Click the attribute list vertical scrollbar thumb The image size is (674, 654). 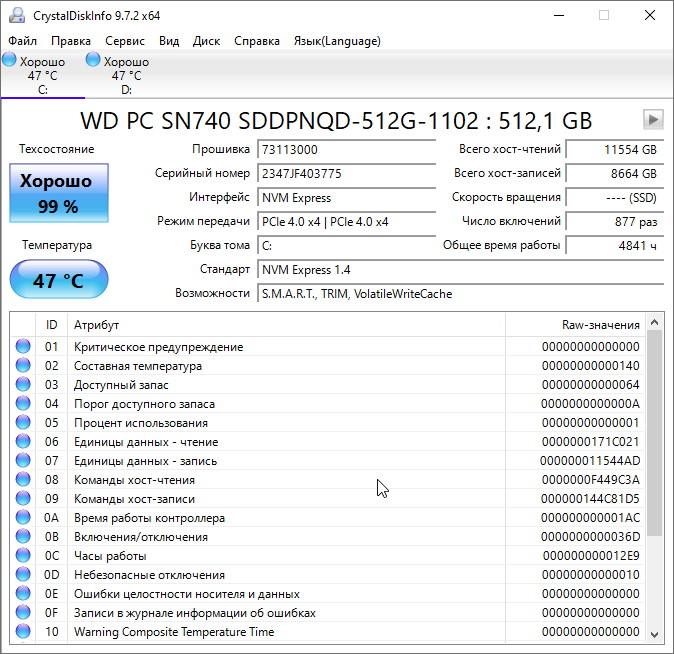[655, 433]
